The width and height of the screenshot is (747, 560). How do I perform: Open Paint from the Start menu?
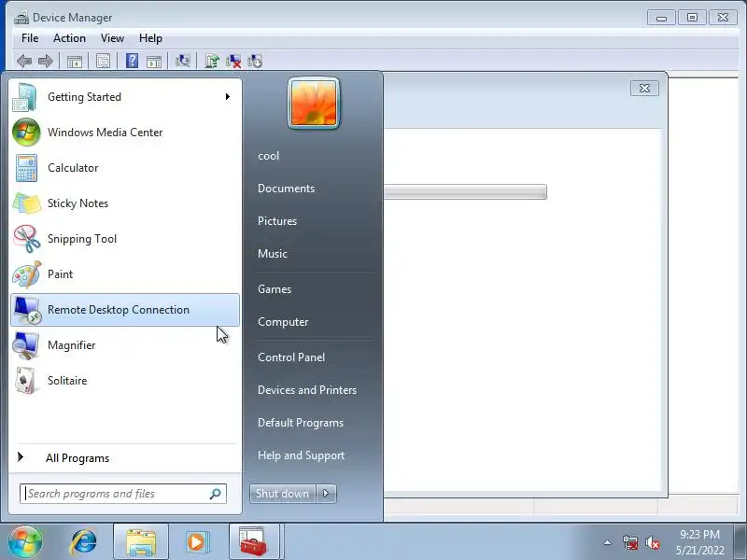125,274
